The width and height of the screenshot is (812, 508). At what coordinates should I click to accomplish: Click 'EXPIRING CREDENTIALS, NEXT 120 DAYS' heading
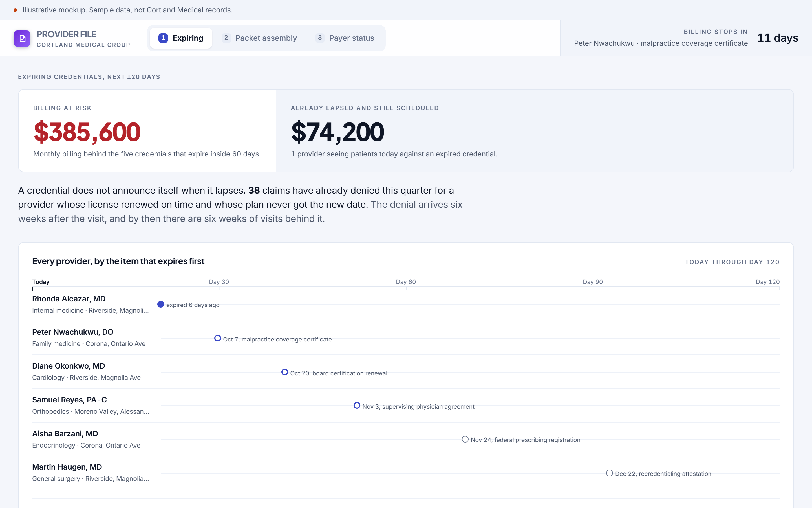coord(89,77)
